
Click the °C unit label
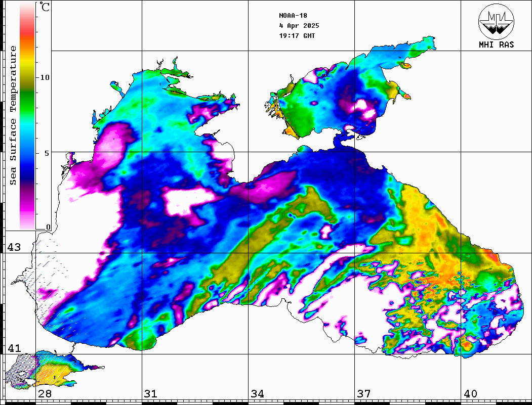pos(45,7)
